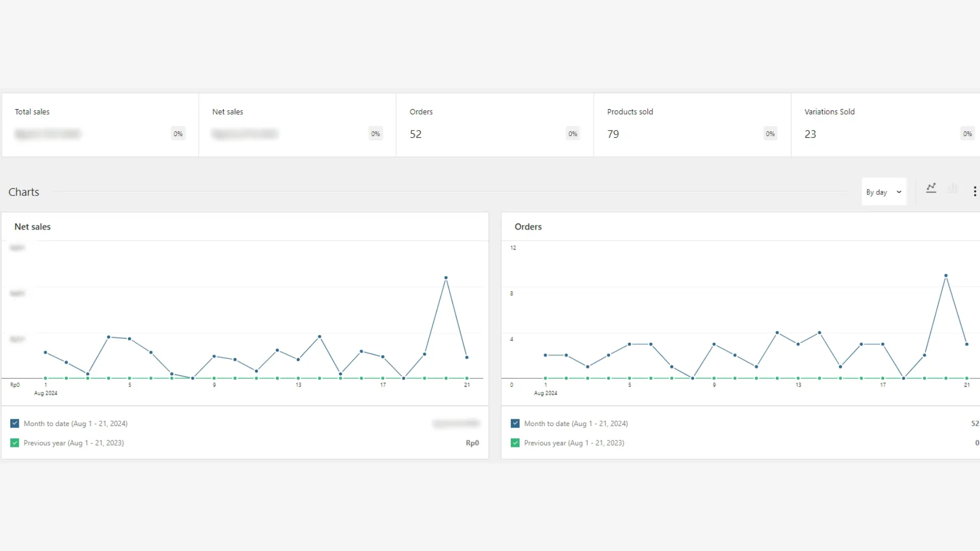Click the 0% badge on Net sales card
The height and width of the screenshot is (551, 980).
(x=375, y=133)
